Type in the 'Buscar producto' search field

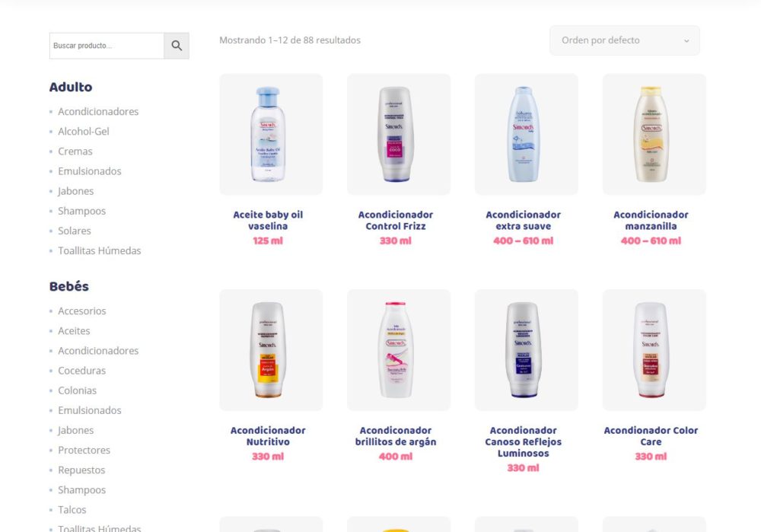coord(107,46)
